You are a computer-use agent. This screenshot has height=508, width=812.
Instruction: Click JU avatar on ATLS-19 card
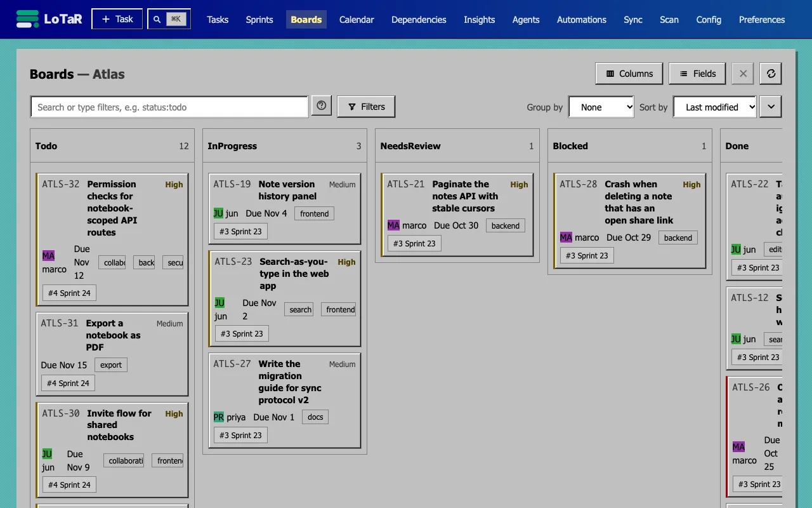[x=218, y=213]
